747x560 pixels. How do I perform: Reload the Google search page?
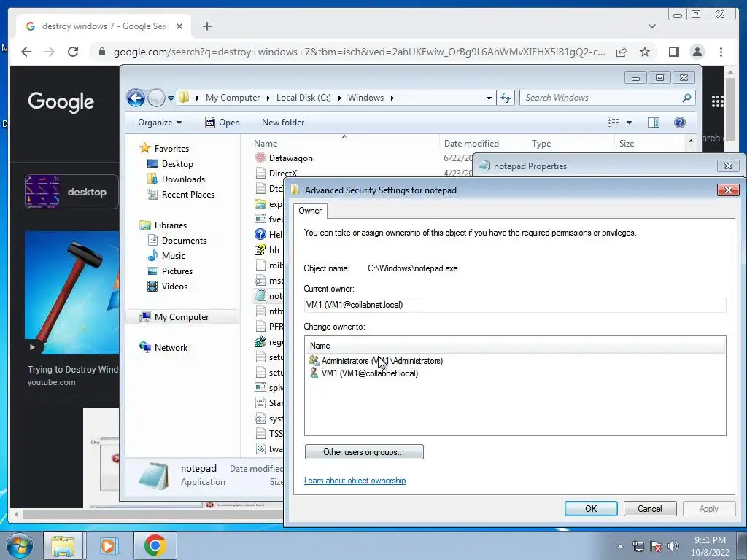(x=73, y=52)
